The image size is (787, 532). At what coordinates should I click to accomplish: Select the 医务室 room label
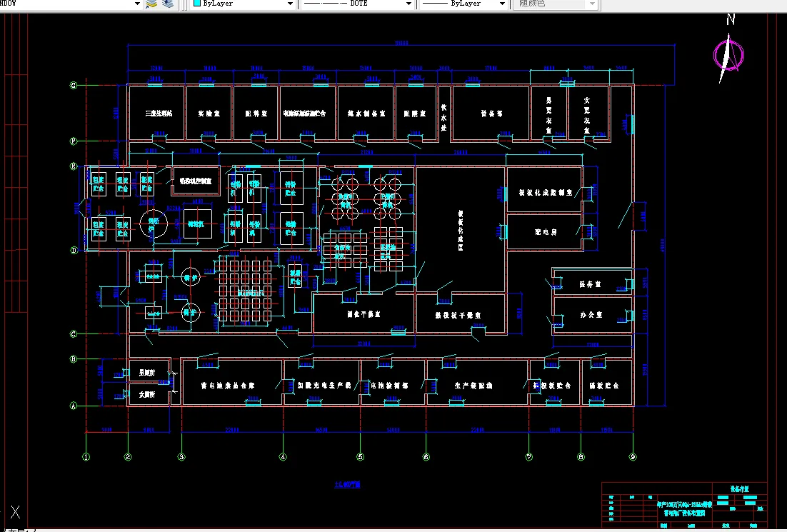coord(590,284)
